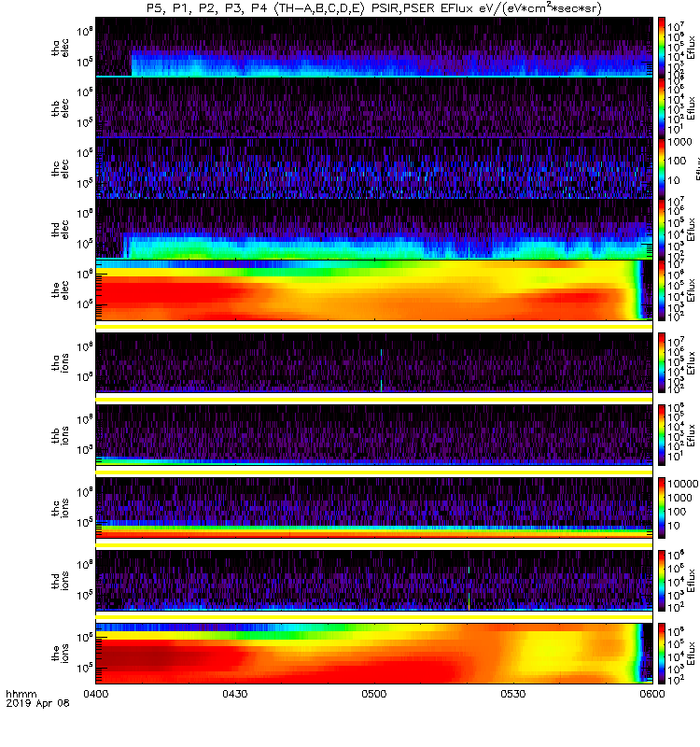This screenshot has height=747, width=700.
Task: Click the color bar beside the elec panel
Action: [x=662, y=289]
